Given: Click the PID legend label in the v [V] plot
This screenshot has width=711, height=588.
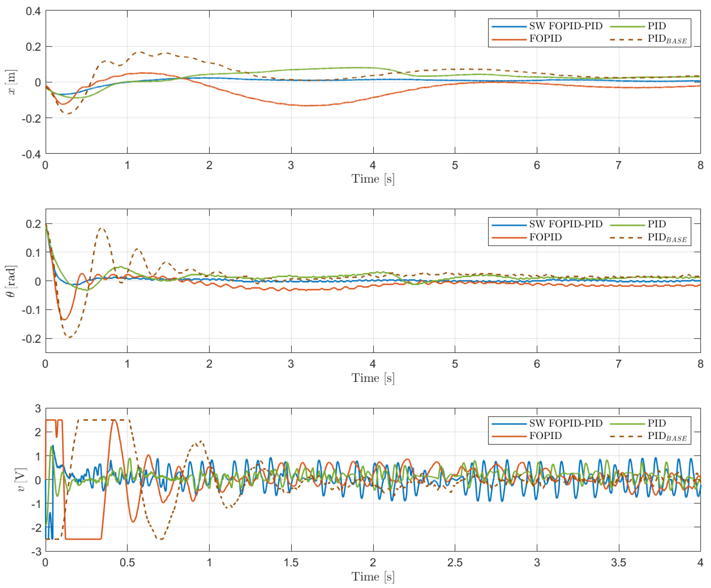Looking at the screenshot, I should click(656, 423).
